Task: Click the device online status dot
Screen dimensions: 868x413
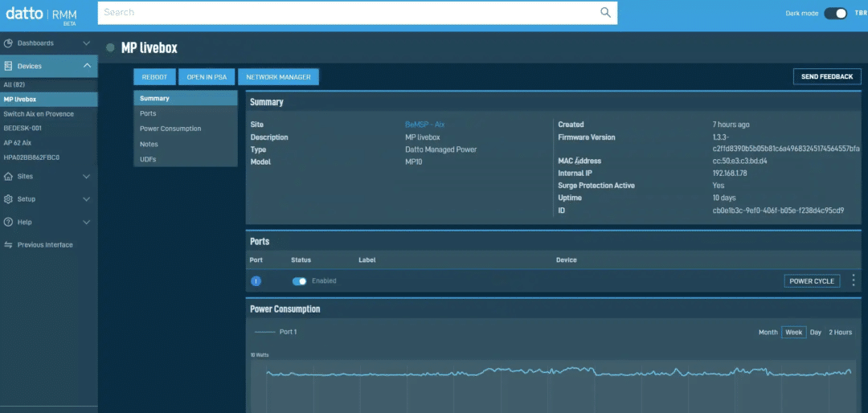Action: coord(110,47)
